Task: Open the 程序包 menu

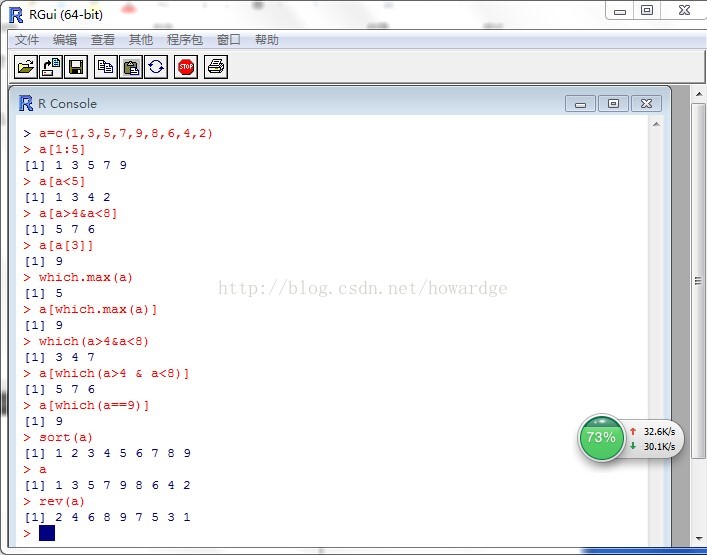Action: (185, 40)
